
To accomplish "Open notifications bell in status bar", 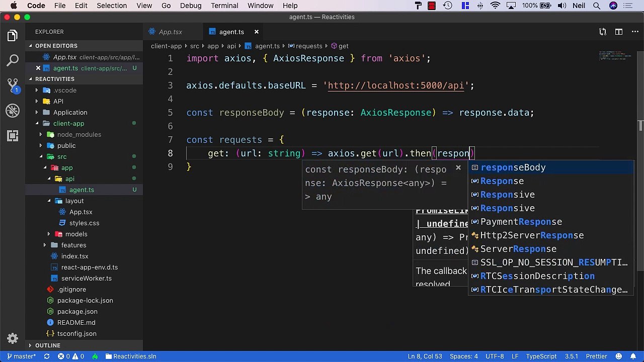I will click(634, 356).
